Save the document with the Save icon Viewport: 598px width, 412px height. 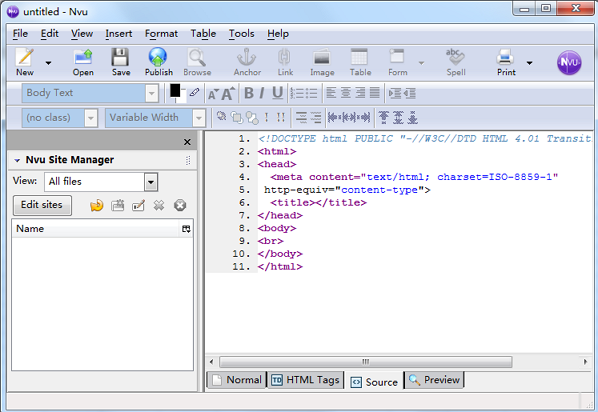pos(120,57)
